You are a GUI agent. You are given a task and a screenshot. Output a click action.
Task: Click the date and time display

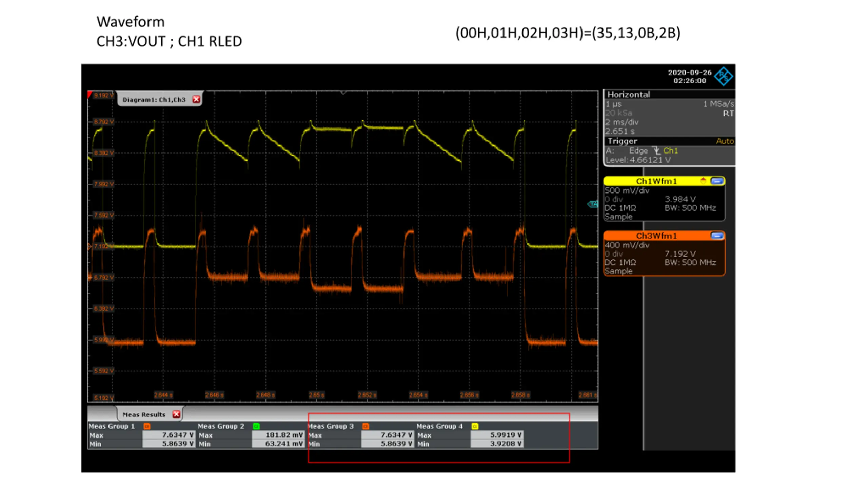click(x=690, y=77)
